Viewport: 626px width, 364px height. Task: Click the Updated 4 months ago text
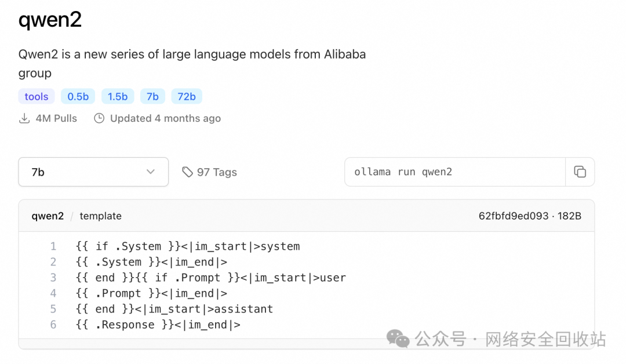(165, 119)
